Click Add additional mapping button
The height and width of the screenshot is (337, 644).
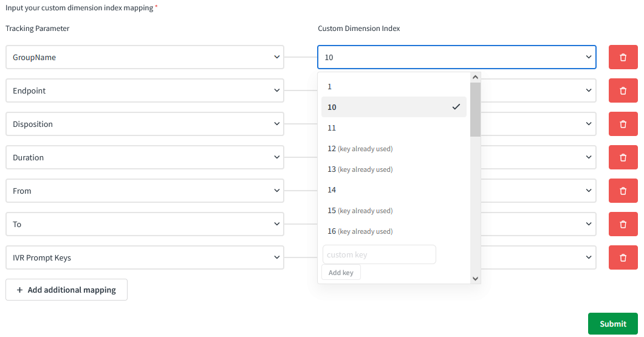click(x=66, y=290)
